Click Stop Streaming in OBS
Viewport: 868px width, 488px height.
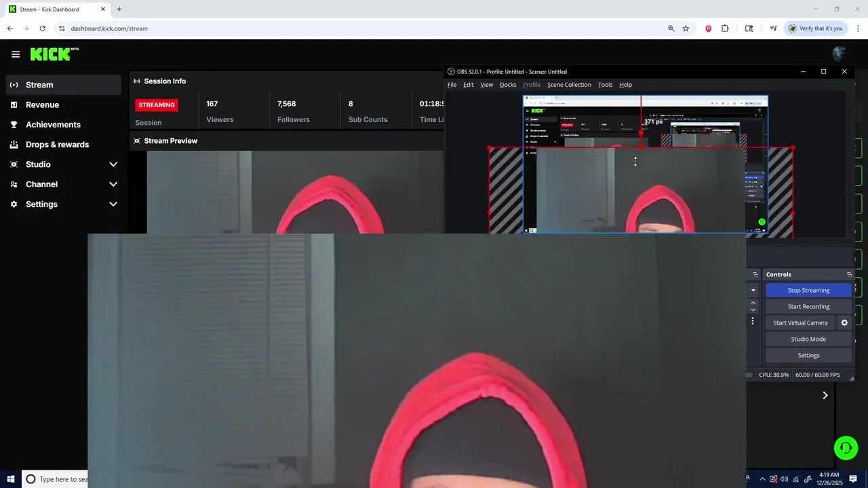(x=808, y=290)
